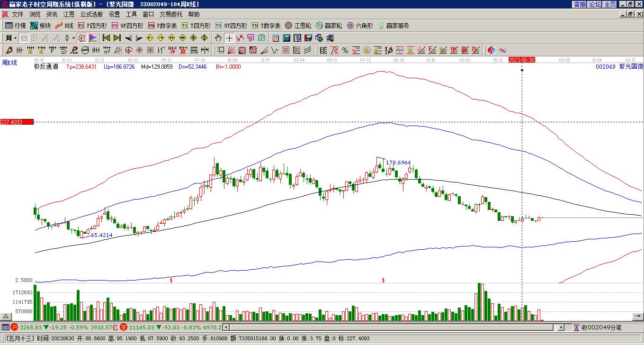
Task: Click the red 神 character tool icon
Action: [x=172, y=50]
